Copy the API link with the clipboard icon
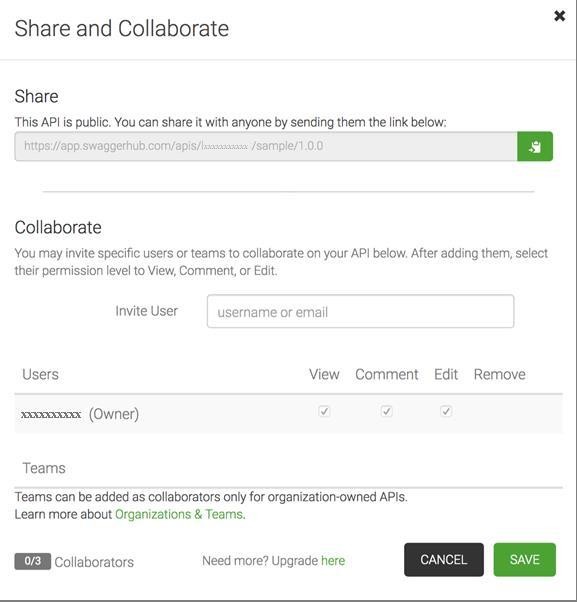Viewport: 577px width, 602px height. pos(535,146)
